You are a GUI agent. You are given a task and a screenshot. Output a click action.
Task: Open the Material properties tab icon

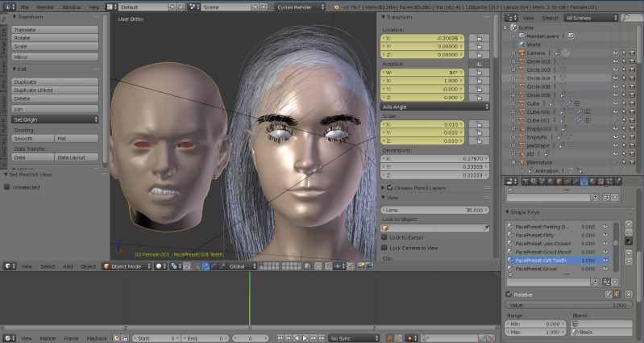pyautogui.click(x=592, y=181)
